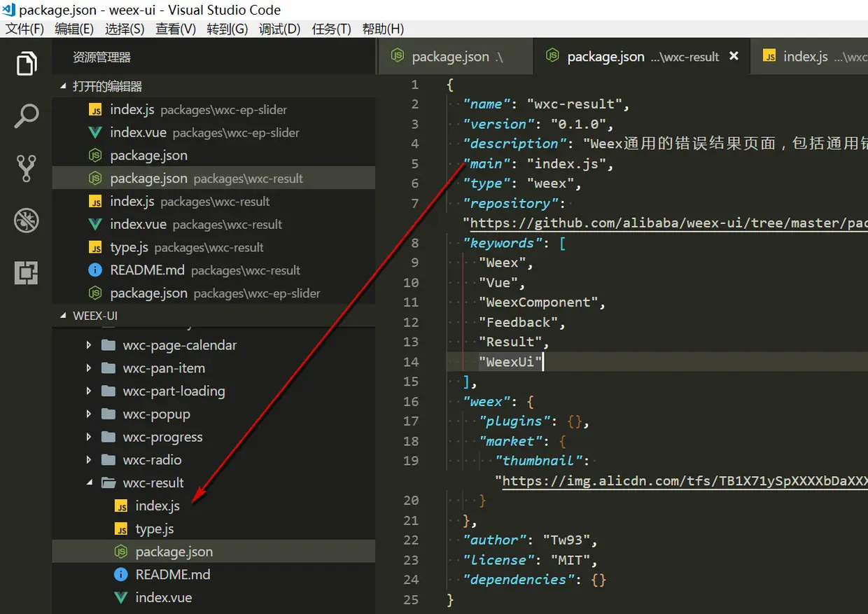Open the Source Control view icon
Image resolution: width=868 pixels, height=614 pixels.
tap(26, 169)
